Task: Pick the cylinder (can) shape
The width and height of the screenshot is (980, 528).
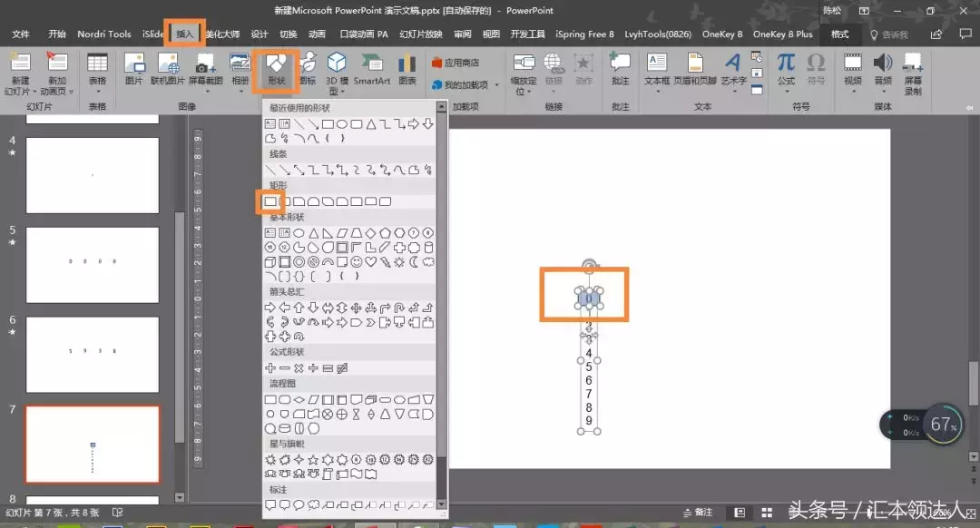Action: coord(428,248)
